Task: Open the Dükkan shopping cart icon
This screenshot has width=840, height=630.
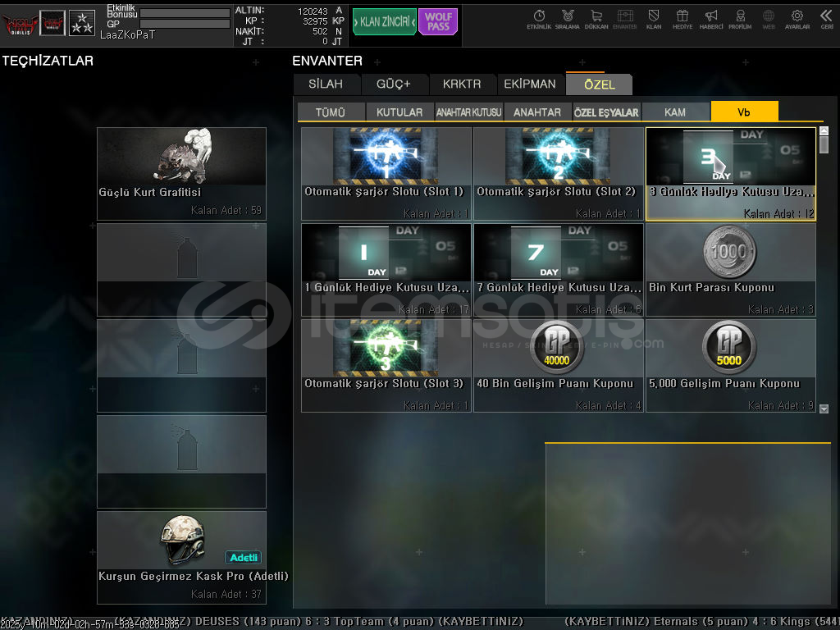Action: pos(596,20)
